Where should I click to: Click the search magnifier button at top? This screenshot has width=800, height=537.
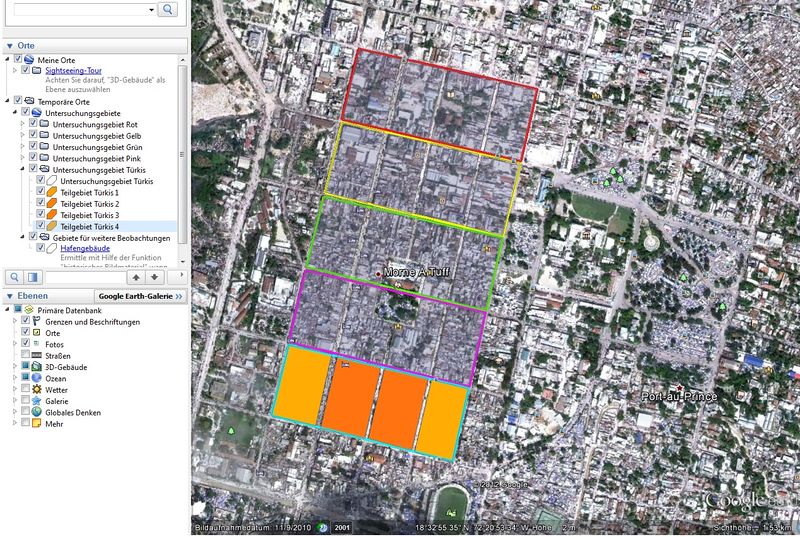(168, 10)
